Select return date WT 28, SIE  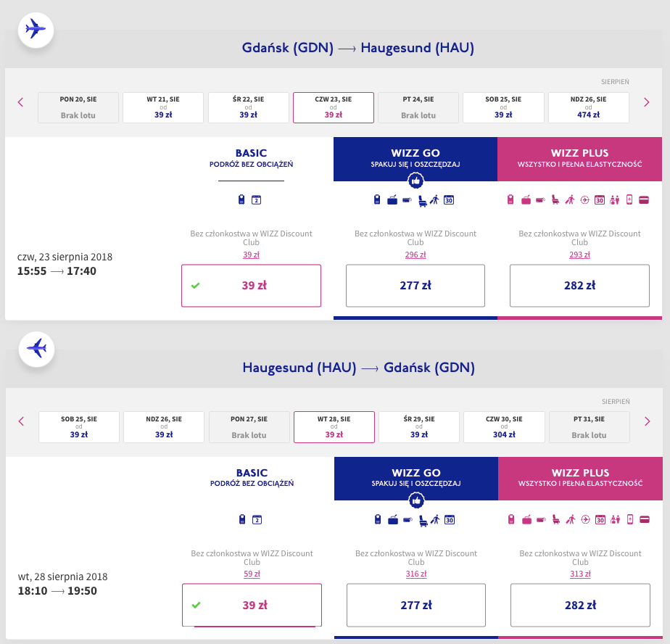coord(334,427)
